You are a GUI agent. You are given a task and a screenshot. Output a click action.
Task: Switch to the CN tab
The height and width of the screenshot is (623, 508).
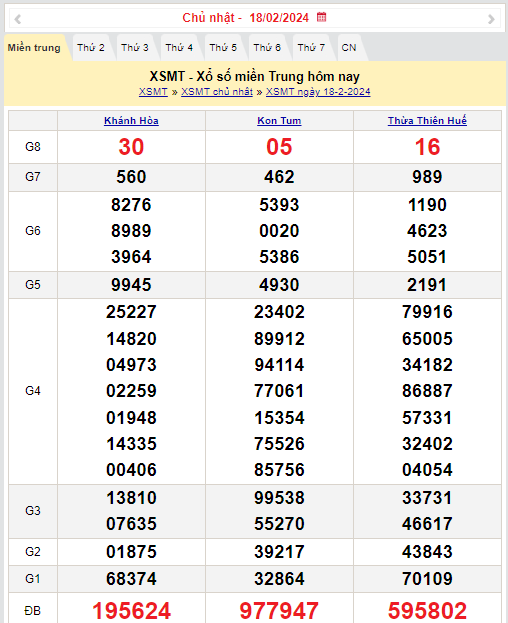pyautogui.click(x=349, y=48)
